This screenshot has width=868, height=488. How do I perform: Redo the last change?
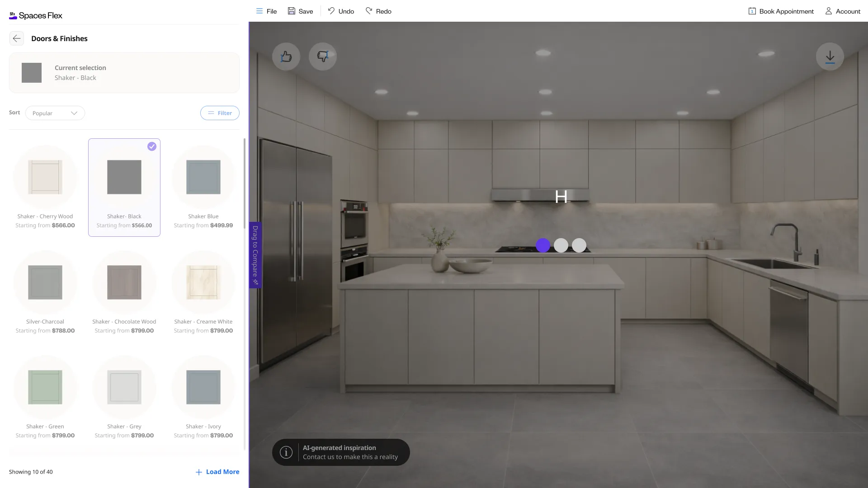(x=379, y=11)
